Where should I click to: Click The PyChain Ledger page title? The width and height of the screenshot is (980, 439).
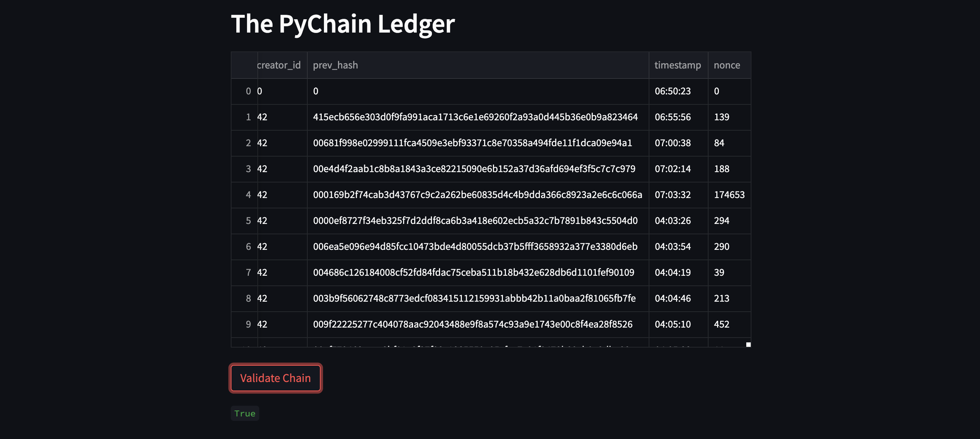[x=343, y=24]
